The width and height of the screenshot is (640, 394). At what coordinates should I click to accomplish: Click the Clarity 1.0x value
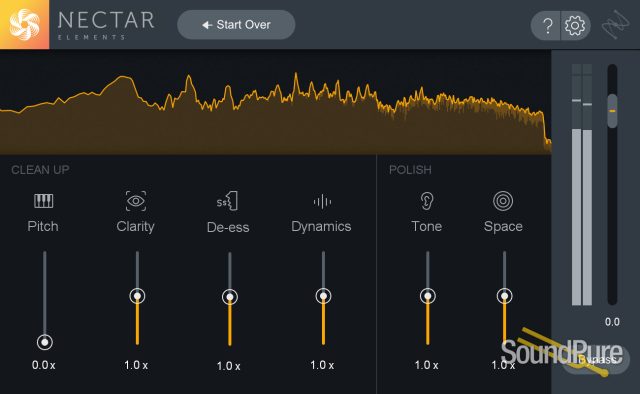136,365
